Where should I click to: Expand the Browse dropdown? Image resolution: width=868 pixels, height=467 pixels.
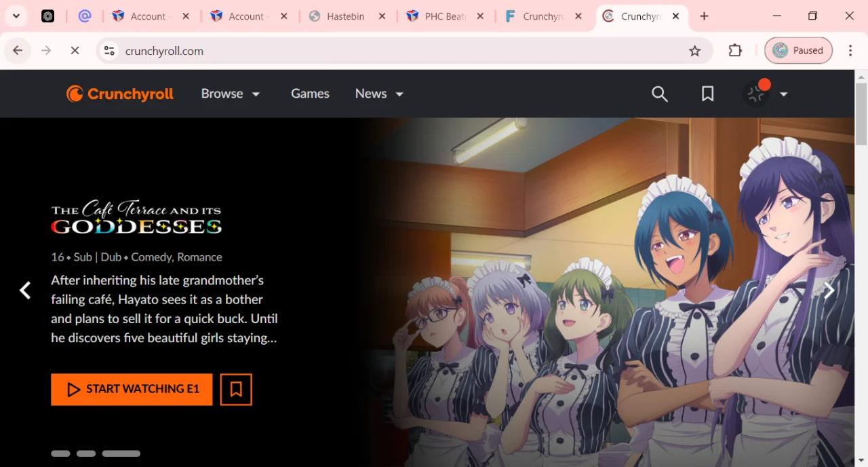(231, 94)
